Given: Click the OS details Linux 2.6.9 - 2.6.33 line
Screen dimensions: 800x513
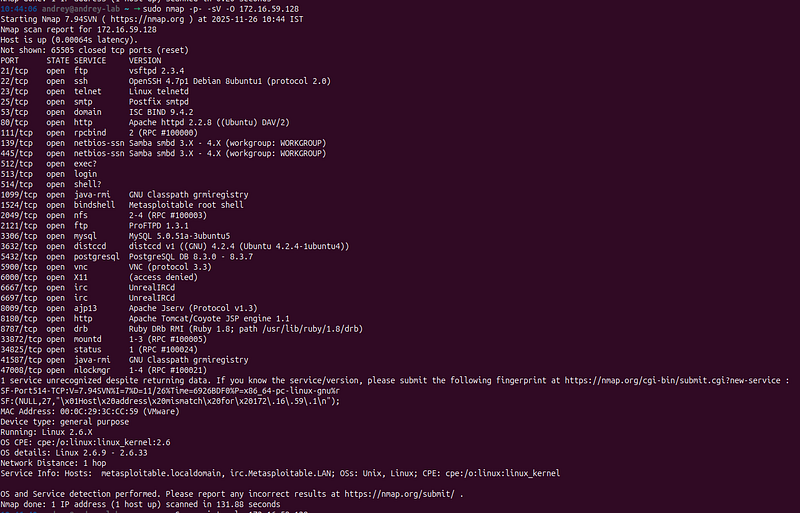Looking at the screenshot, I should pos(74,453).
